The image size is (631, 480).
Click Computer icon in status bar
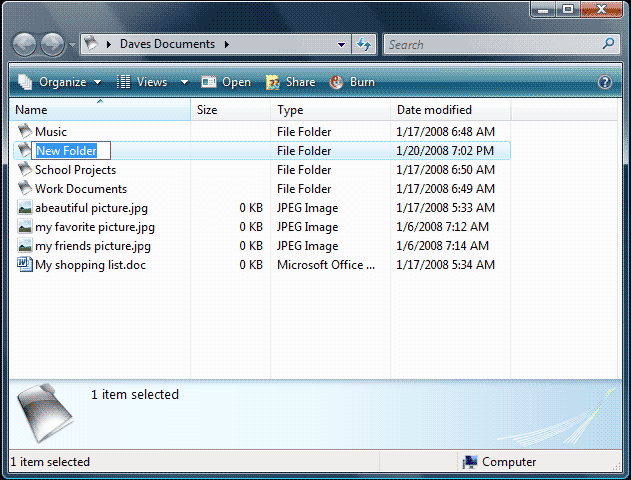tap(470, 462)
